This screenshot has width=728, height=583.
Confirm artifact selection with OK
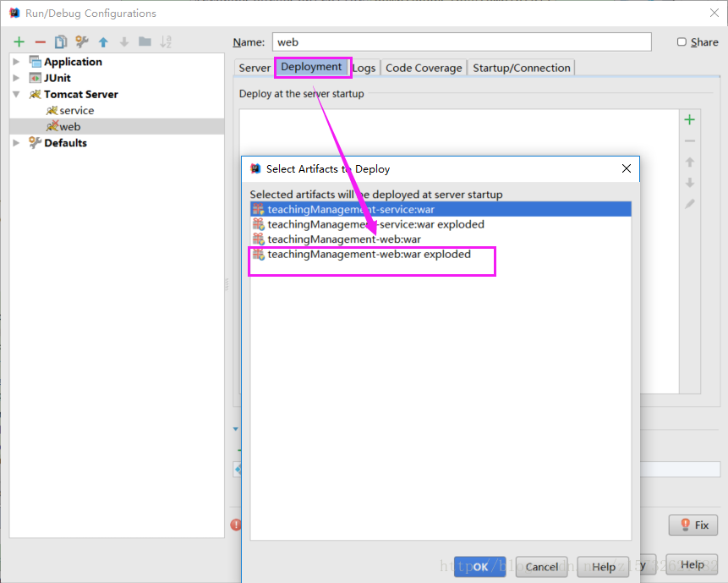pos(480,567)
